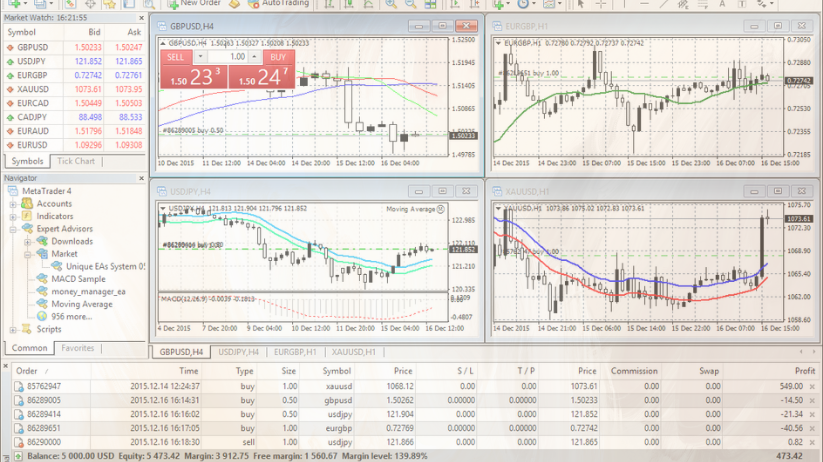Expand the Accounts node in Navigator

point(13,204)
